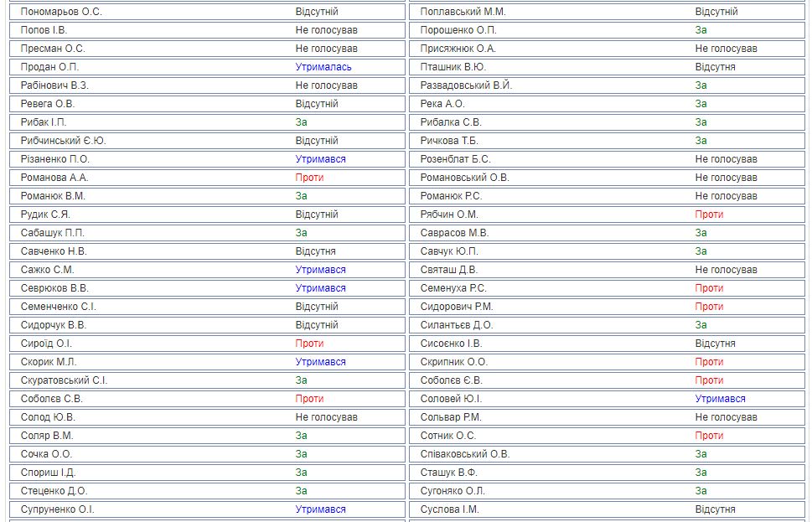Click the 'Утрималась' vote next to Продан О.П.

[323, 67]
